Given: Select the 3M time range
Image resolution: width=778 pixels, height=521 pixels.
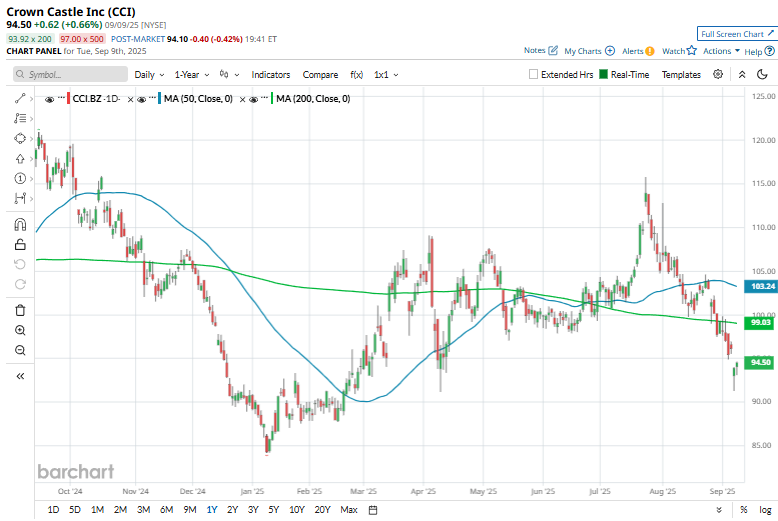Looking at the screenshot, I should tap(143, 510).
